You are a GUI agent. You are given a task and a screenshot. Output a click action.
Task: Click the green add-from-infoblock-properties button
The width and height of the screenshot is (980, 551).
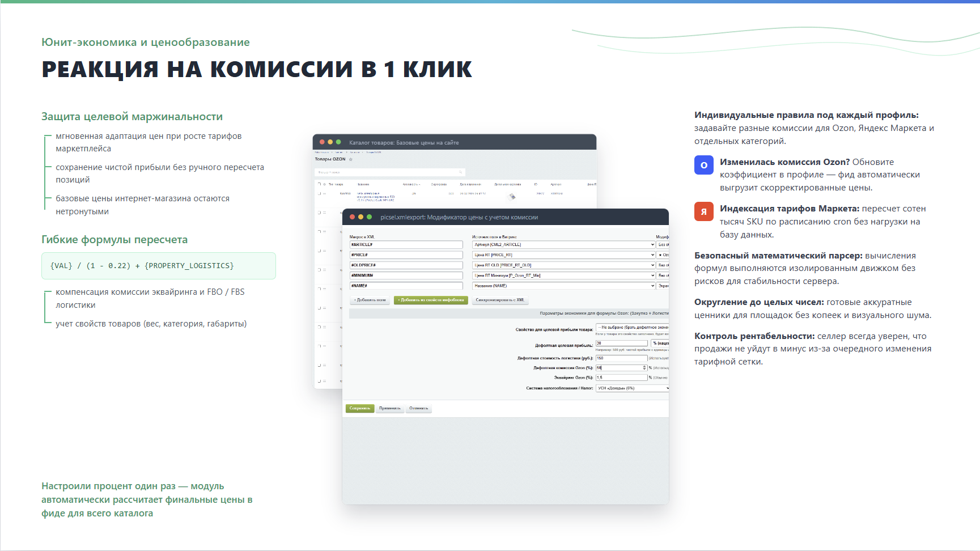coord(431,300)
